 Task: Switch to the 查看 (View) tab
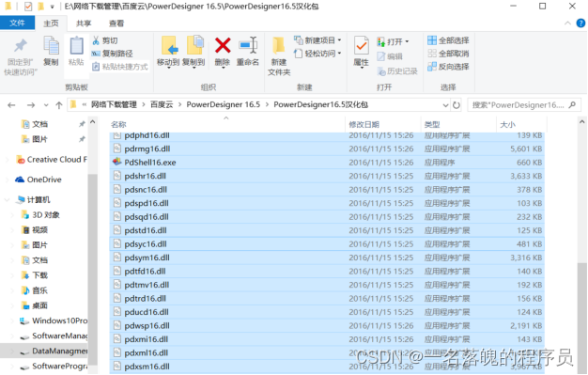pos(116,23)
